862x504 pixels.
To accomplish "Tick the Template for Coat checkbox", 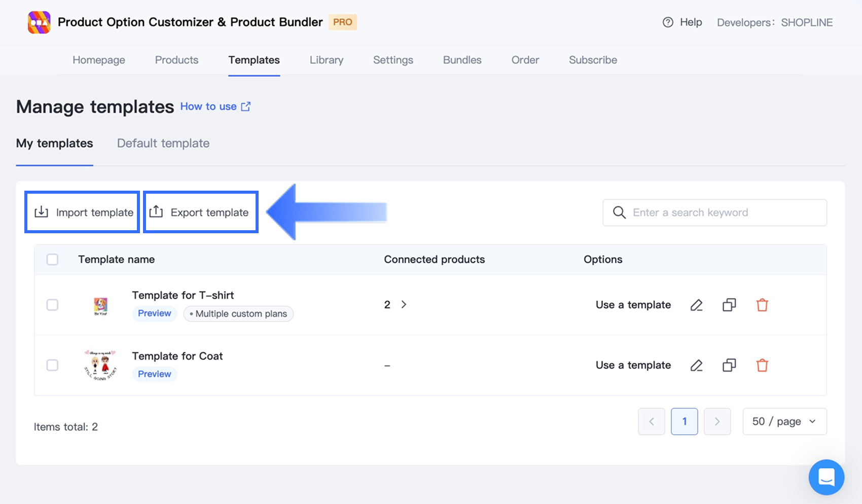I will click(x=52, y=365).
